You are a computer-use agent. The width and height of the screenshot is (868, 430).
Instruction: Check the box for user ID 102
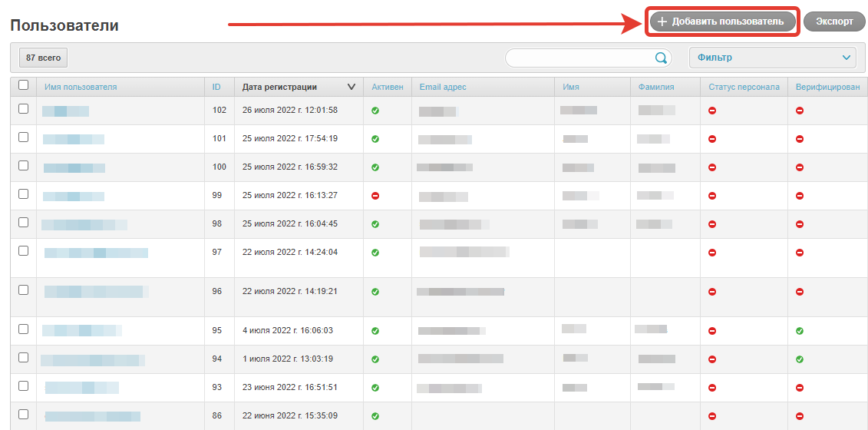coord(23,109)
